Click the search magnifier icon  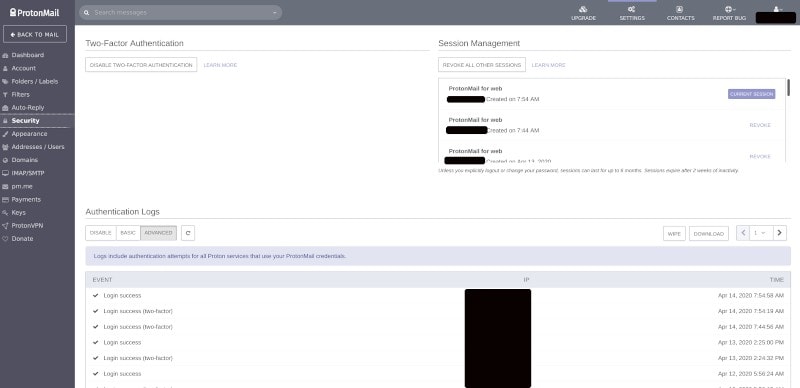coord(87,12)
